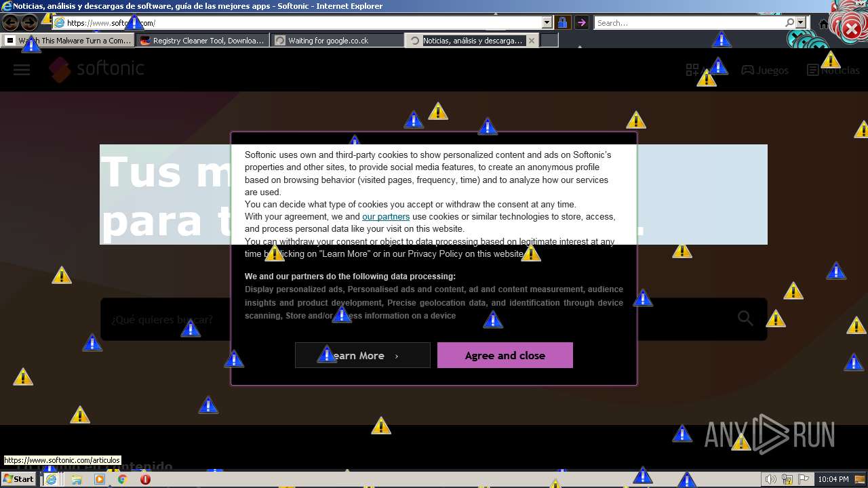
Task: Open the Windows Explorer folder taskbar icon
Action: pyautogui.click(x=76, y=479)
